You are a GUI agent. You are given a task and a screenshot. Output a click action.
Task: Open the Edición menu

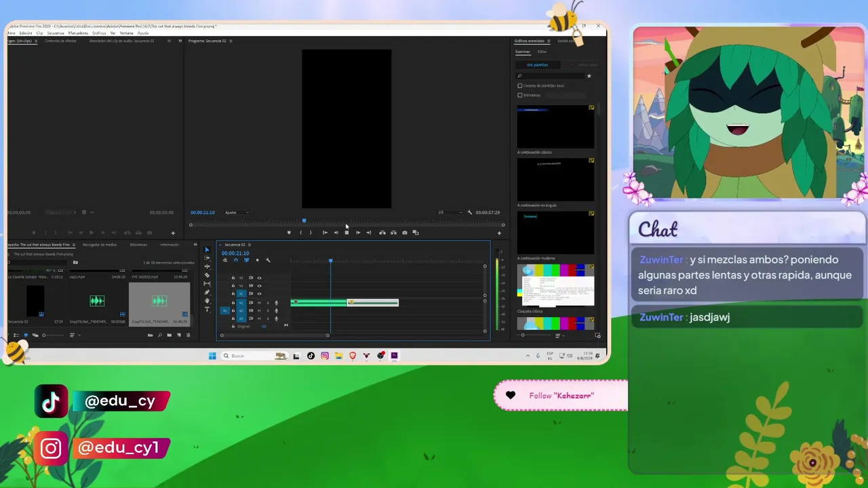(26, 33)
